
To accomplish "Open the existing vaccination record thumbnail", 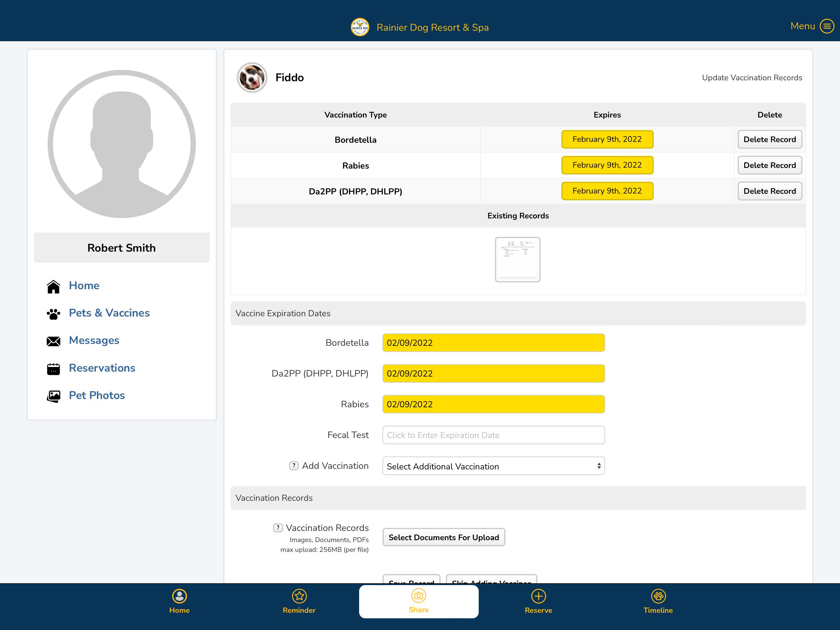I will pos(517,260).
